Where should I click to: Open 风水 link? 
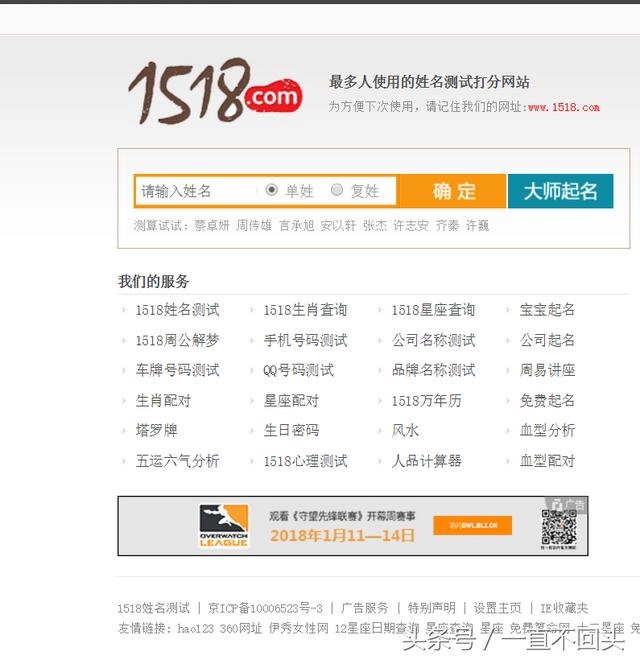tap(405, 431)
